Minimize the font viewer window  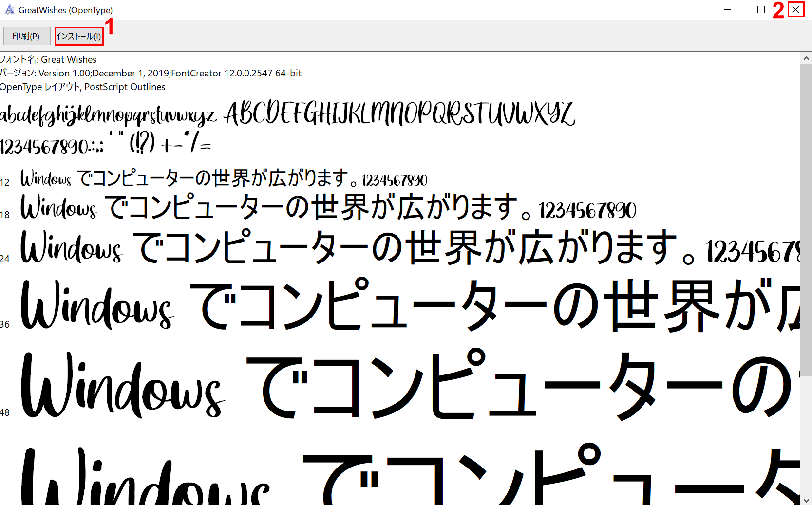tap(728, 10)
